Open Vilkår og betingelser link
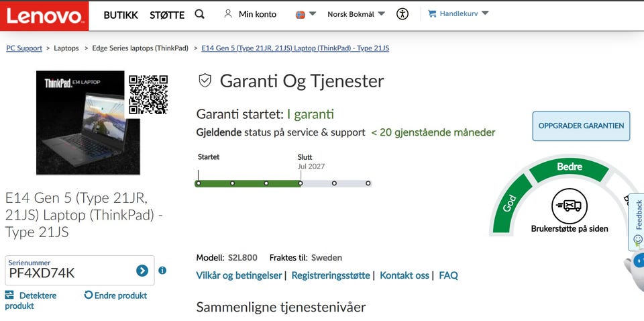Screen dimensions: 644x321 click(239, 275)
